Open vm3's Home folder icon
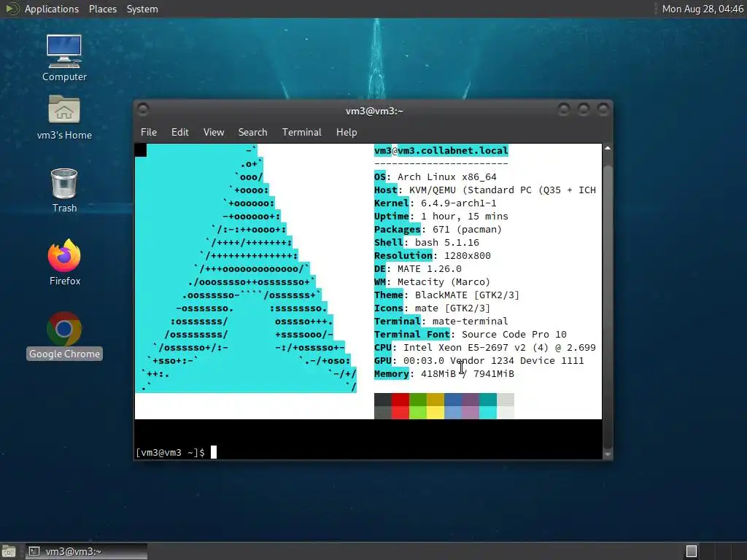747x560 pixels. (64, 117)
